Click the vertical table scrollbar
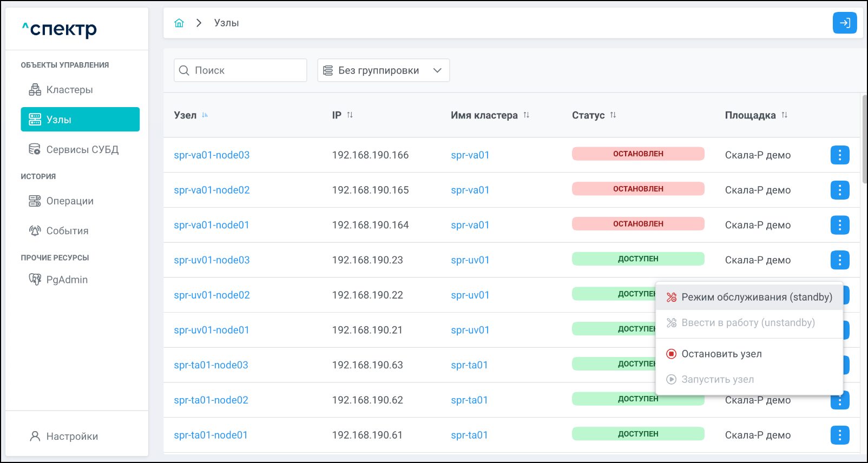This screenshot has height=463, width=868. 864,141
